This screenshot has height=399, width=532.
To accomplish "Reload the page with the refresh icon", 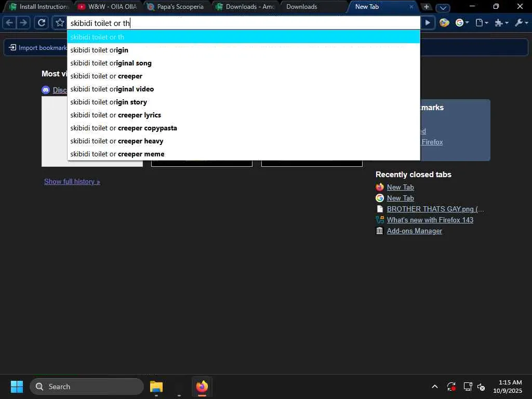I will click(42, 23).
